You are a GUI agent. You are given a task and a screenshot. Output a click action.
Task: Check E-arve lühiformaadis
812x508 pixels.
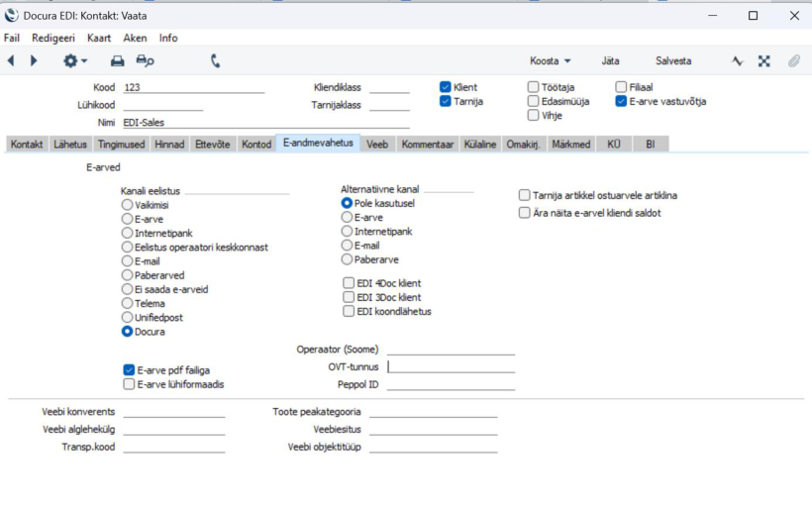tap(129, 383)
